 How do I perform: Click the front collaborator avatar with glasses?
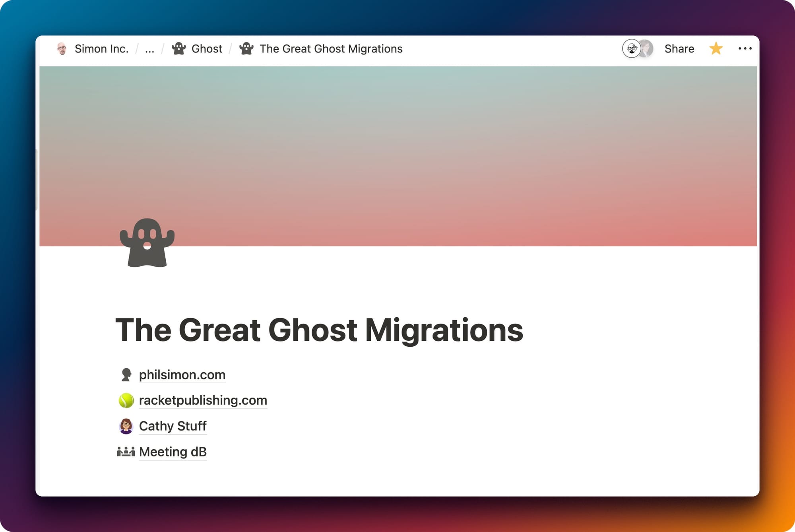pyautogui.click(x=631, y=49)
